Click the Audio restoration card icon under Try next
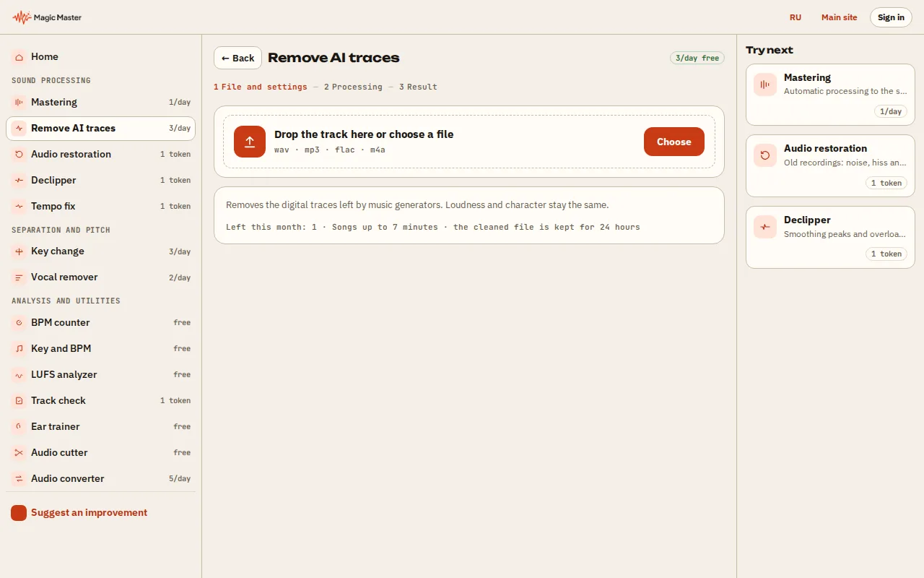The width and height of the screenshot is (924, 578). click(x=765, y=155)
